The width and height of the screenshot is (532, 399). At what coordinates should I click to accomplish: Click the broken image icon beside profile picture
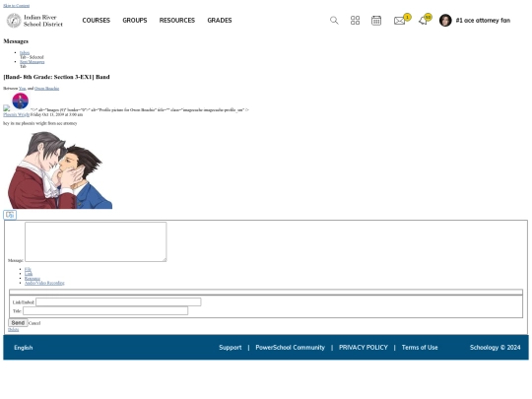point(7,108)
